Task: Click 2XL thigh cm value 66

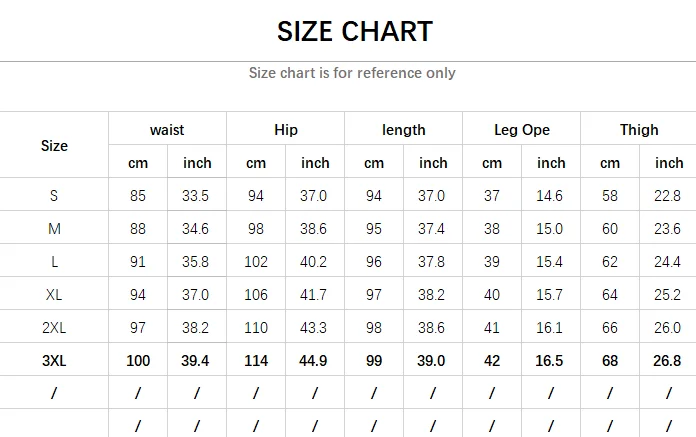Action: pos(609,328)
